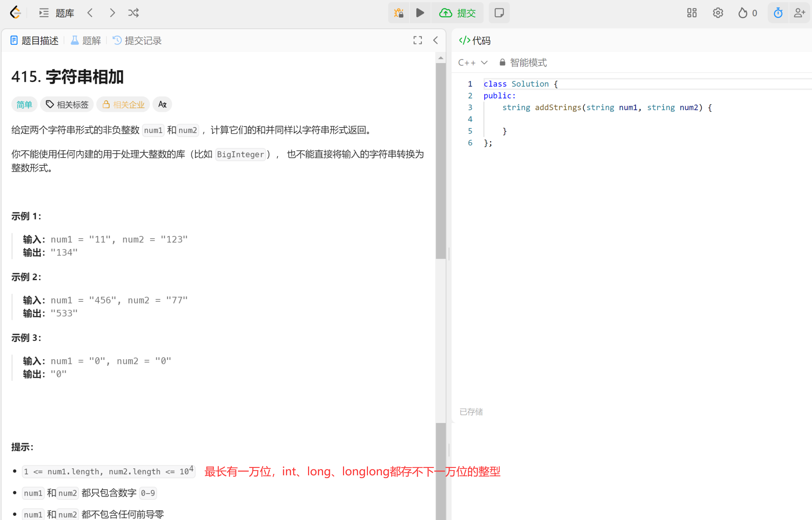Open 相关企业 related companies
The image size is (812, 520).
(123, 105)
